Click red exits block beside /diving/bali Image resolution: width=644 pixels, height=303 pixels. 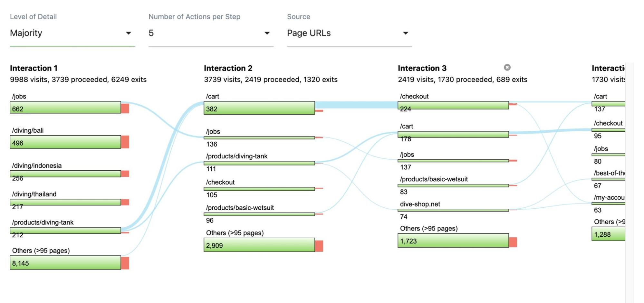coord(125,142)
